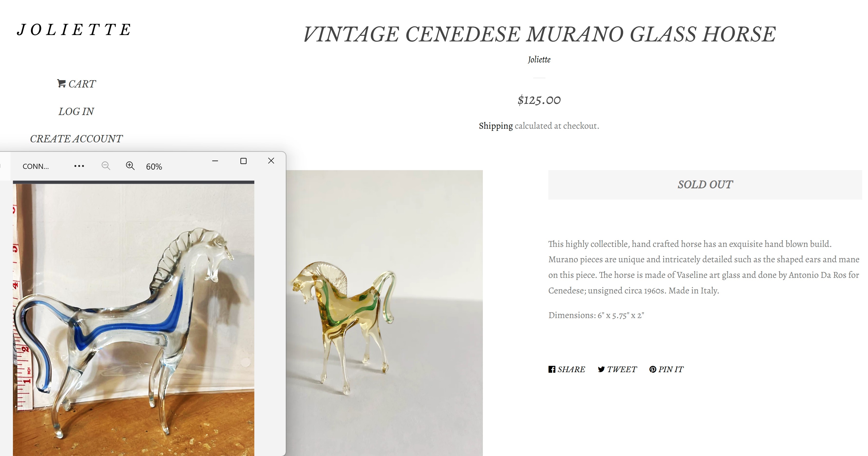Click the Pinterest Pin It icon
868x456 pixels.
pos(653,369)
